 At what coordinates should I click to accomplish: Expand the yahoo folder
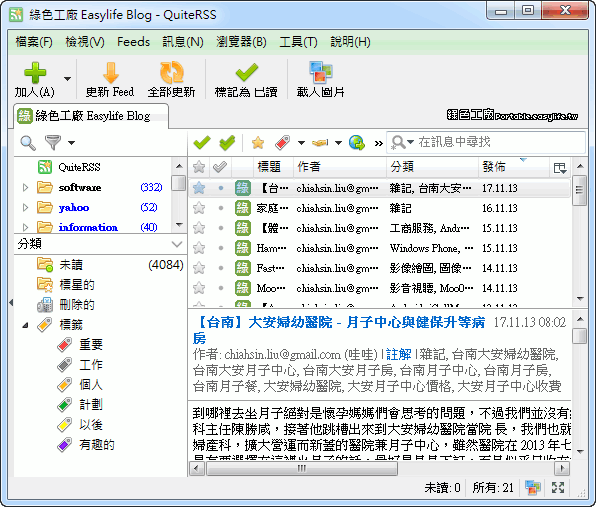[25, 208]
